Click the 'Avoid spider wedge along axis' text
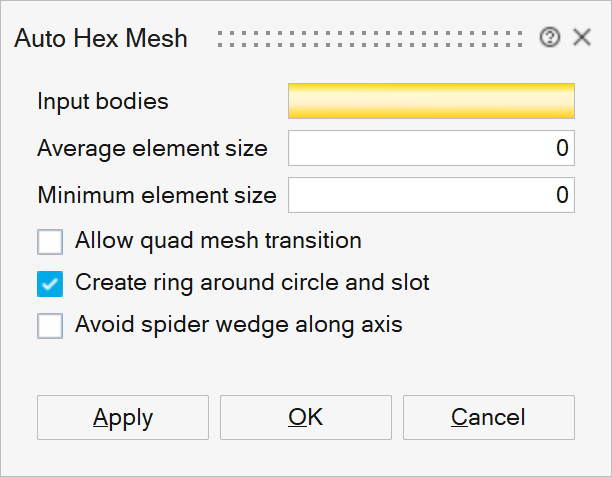 click(x=238, y=325)
